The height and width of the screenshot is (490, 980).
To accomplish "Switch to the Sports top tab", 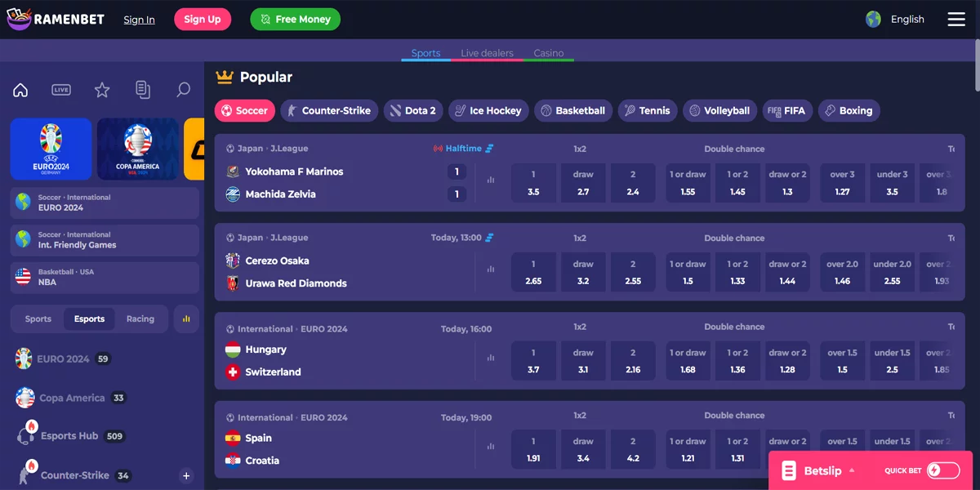I will (x=425, y=53).
